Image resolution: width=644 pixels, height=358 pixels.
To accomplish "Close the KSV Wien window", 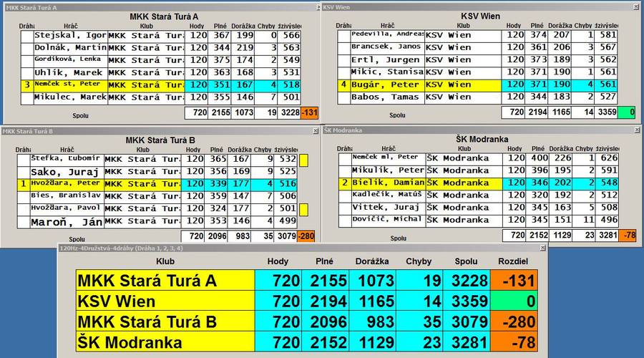I will pyautogui.click(x=635, y=6).
